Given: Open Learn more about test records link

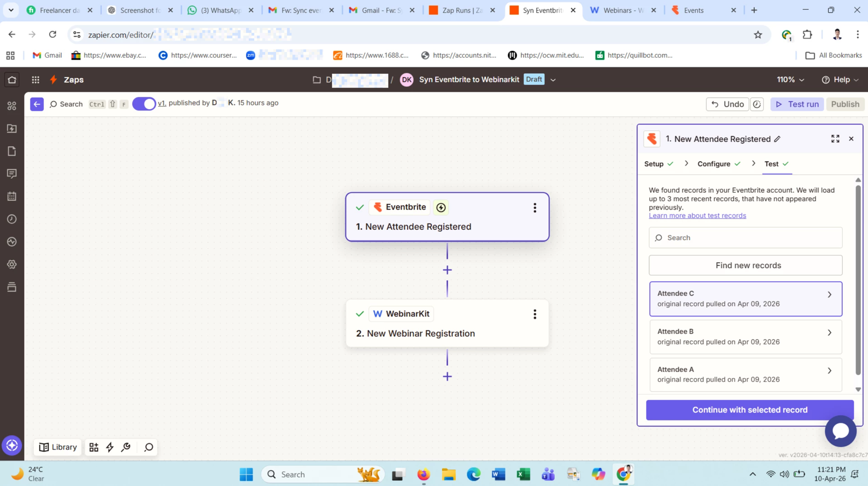Looking at the screenshot, I should pyautogui.click(x=697, y=216).
